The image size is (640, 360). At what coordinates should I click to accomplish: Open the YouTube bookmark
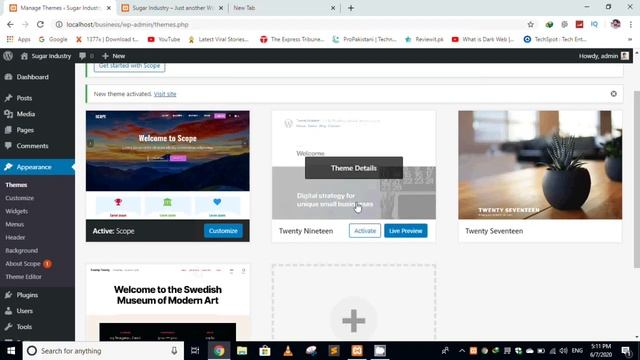click(x=164, y=39)
